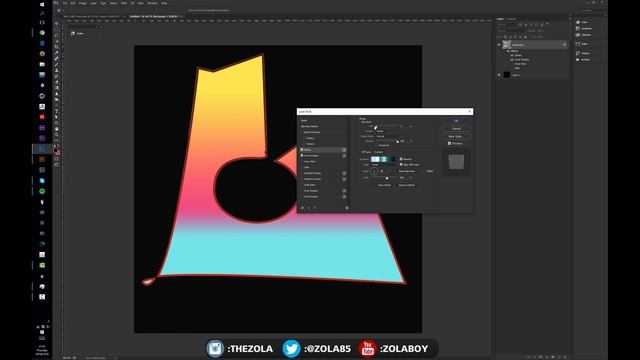Click the Reset Alignment button
This screenshot has height=360, width=640.
[x=407, y=171]
